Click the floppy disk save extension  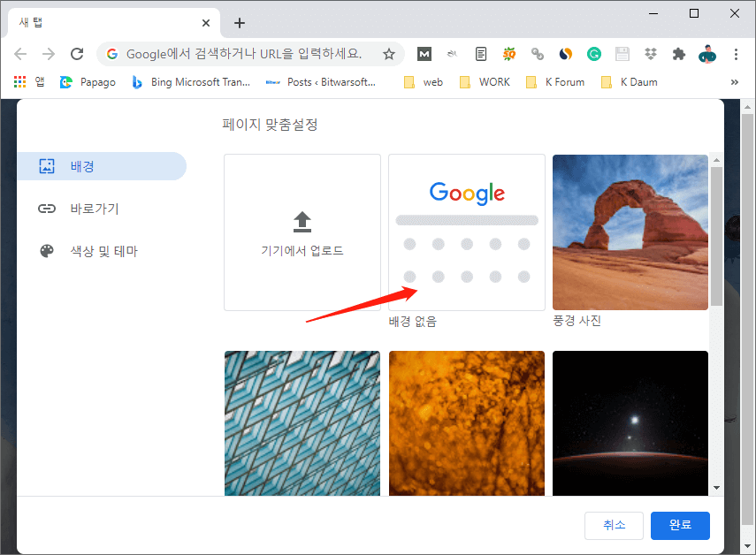(x=622, y=54)
